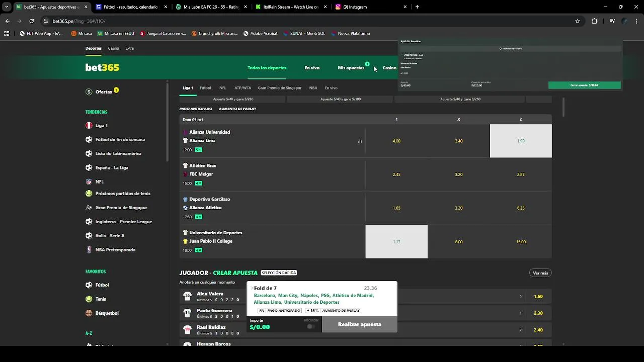Click Alex Valera's jersey icon
The width and height of the screenshot is (644, 362).
[x=188, y=296]
